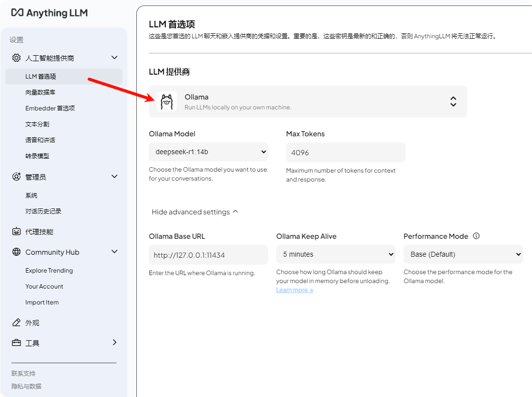532x397 pixels.
Task: Click the Ollama Base URL field
Action: [x=209, y=255]
